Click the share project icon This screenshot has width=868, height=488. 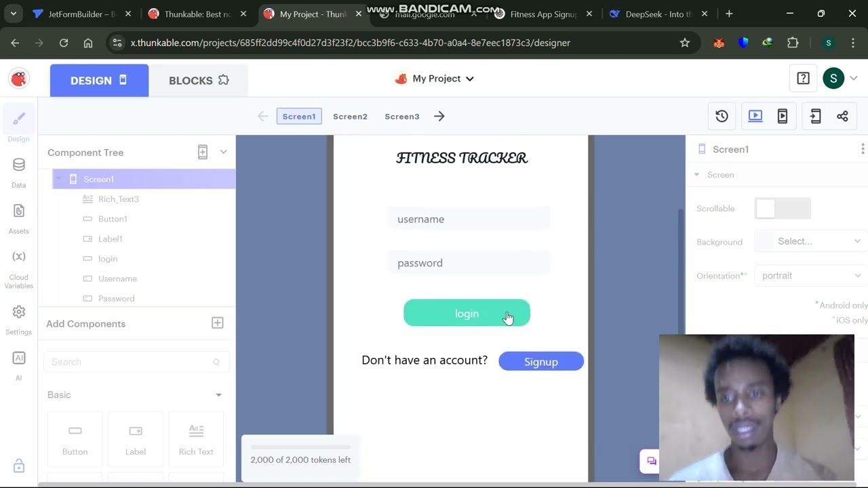coord(842,117)
